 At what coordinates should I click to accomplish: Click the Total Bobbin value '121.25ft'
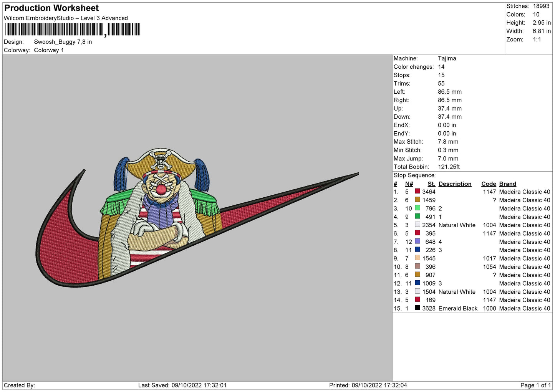tap(449, 167)
